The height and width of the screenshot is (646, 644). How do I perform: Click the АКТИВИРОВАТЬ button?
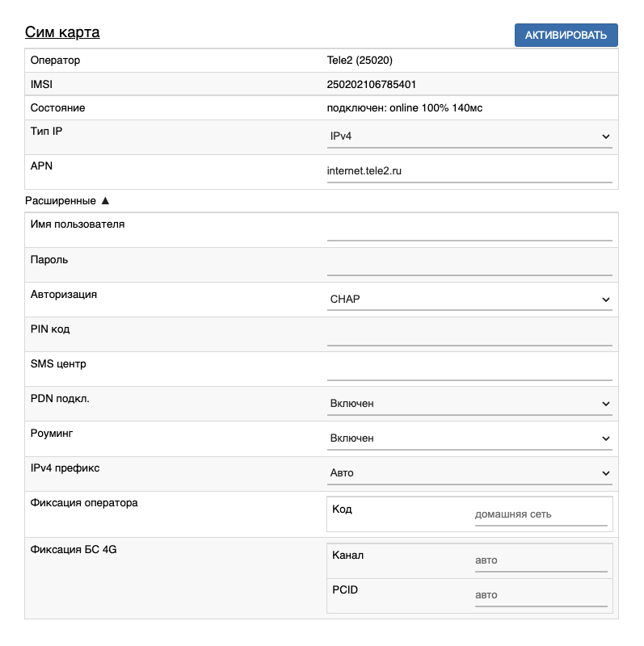[566, 35]
